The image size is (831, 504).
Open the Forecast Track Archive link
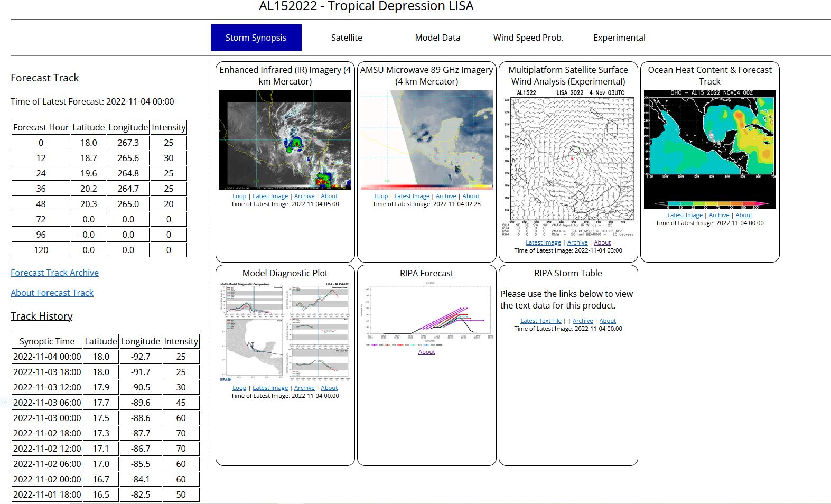coord(54,273)
